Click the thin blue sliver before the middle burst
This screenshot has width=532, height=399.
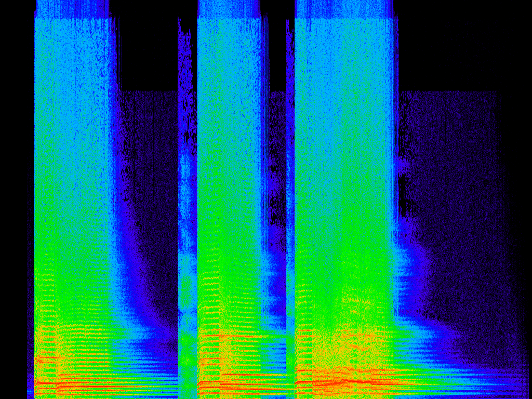point(187,156)
